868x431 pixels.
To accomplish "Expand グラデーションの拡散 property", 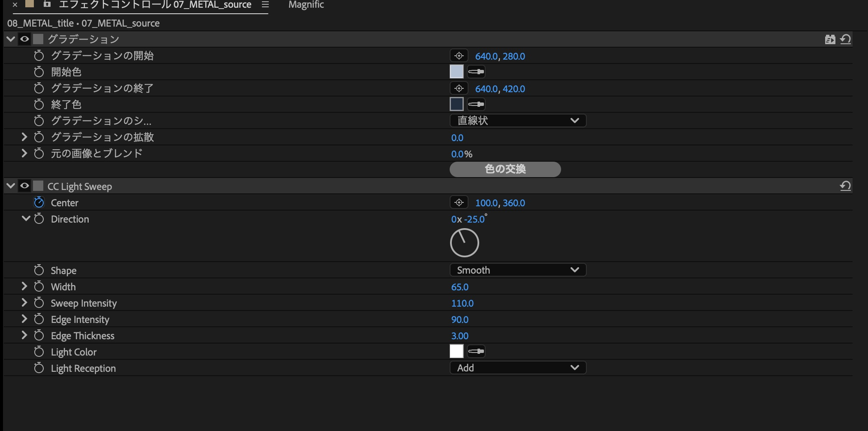I will 24,137.
